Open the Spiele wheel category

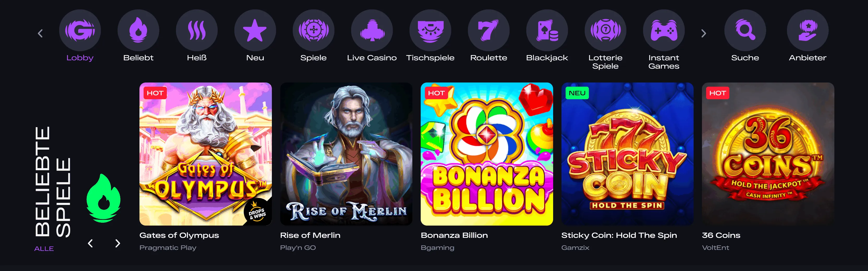[x=314, y=30]
